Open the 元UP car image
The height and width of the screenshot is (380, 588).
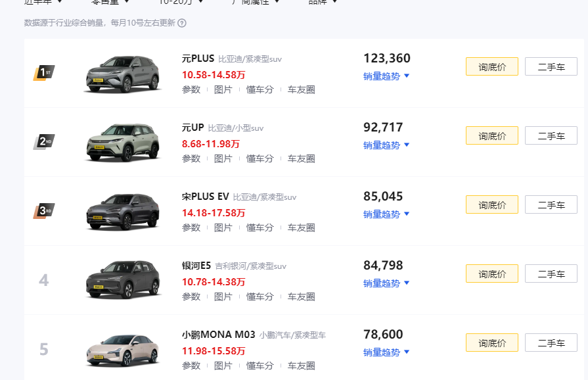pyautogui.click(x=123, y=142)
